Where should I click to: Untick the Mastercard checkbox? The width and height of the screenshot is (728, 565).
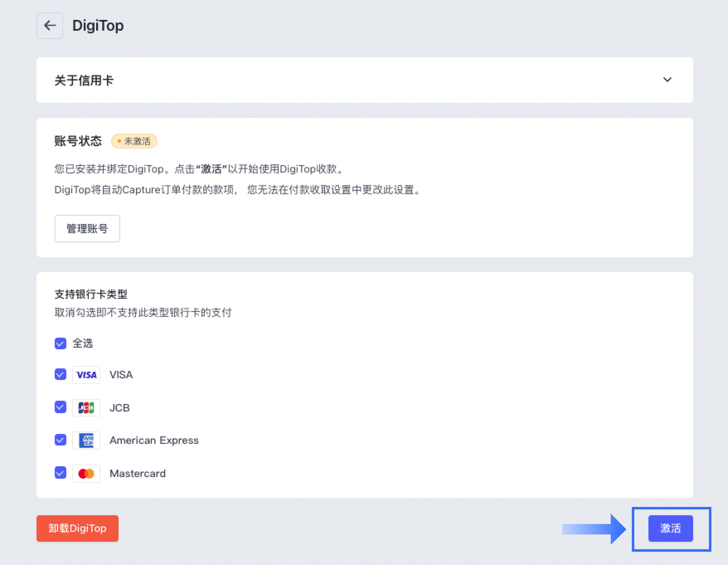click(60, 473)
